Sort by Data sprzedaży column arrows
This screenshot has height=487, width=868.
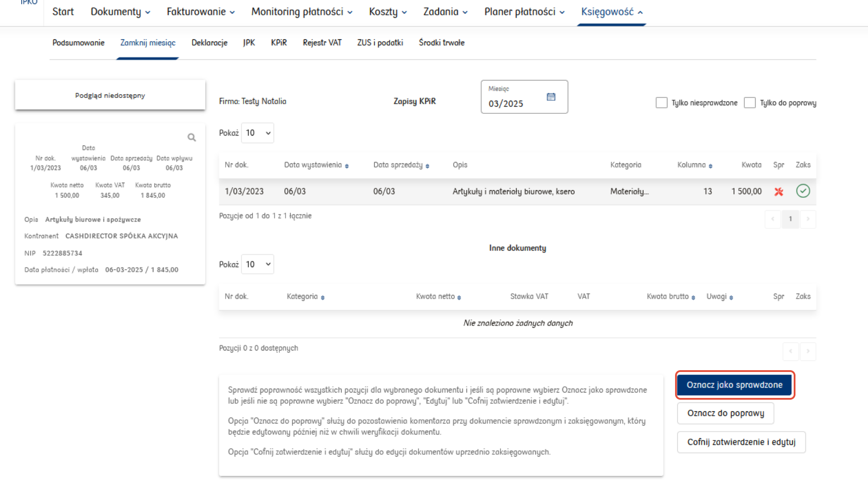(428, 166)
